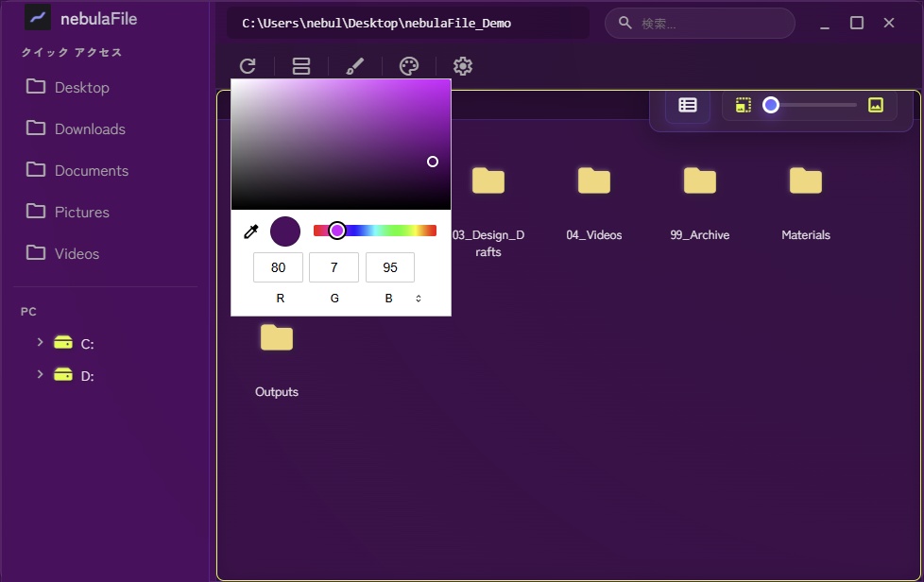Select the brush customization icon
The height and width of the screenshot is (582, 924).
tap(354, 66)
